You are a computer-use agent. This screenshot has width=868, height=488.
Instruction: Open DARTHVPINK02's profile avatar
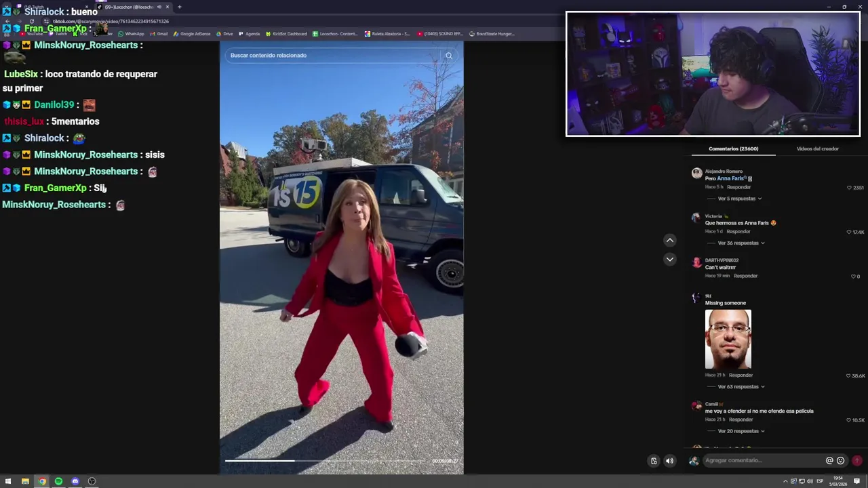696,262
